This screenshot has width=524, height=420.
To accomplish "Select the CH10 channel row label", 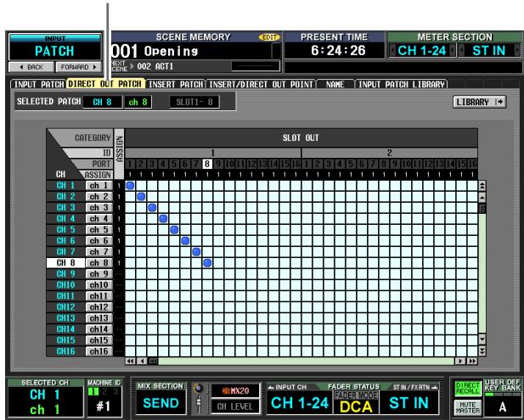I will (65, 285).
